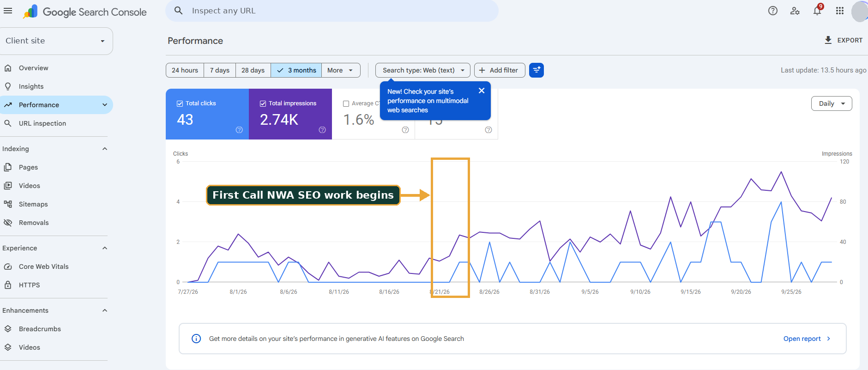Open the Daily granularity dropdown
Screen dimensions: 868x370
pyautogui.click(x=832, y=103)
